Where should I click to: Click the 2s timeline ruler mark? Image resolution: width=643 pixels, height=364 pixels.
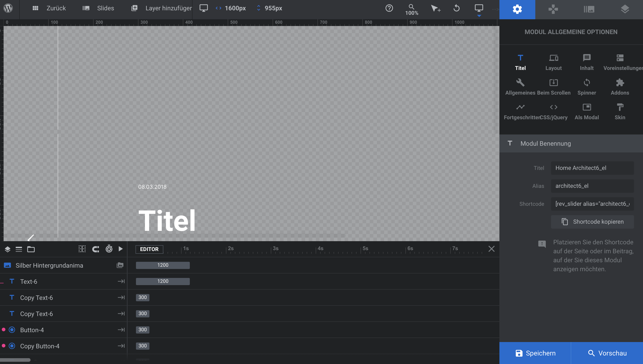[230, 248]
